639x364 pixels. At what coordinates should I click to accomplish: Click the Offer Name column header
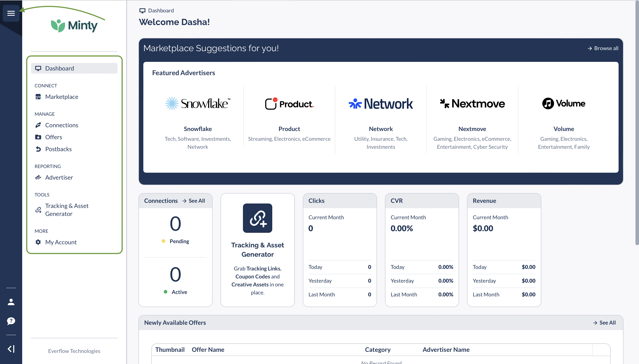208,350
